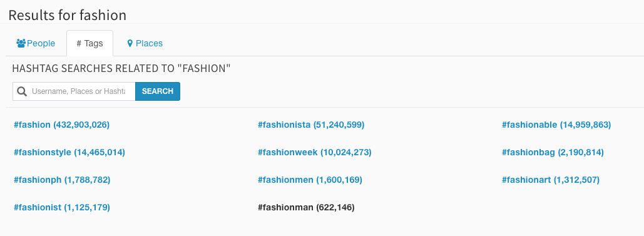
Task: Open the #fashionmen hashtag link
Action: 310,180
